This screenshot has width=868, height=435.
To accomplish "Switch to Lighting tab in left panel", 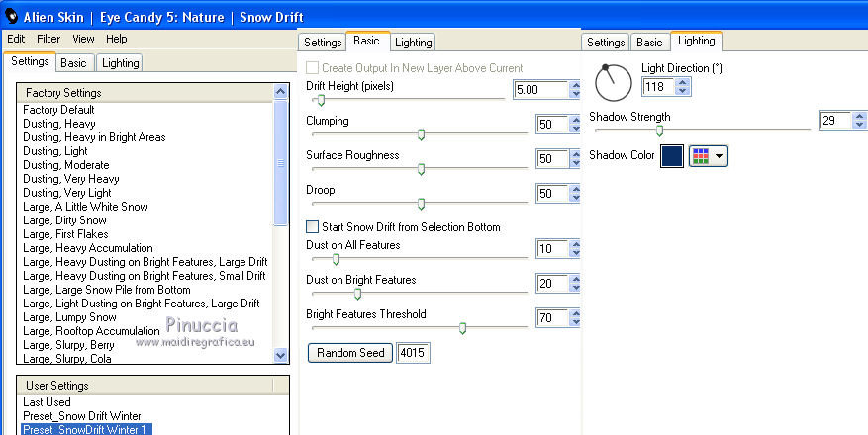I will tap(120, 63).
